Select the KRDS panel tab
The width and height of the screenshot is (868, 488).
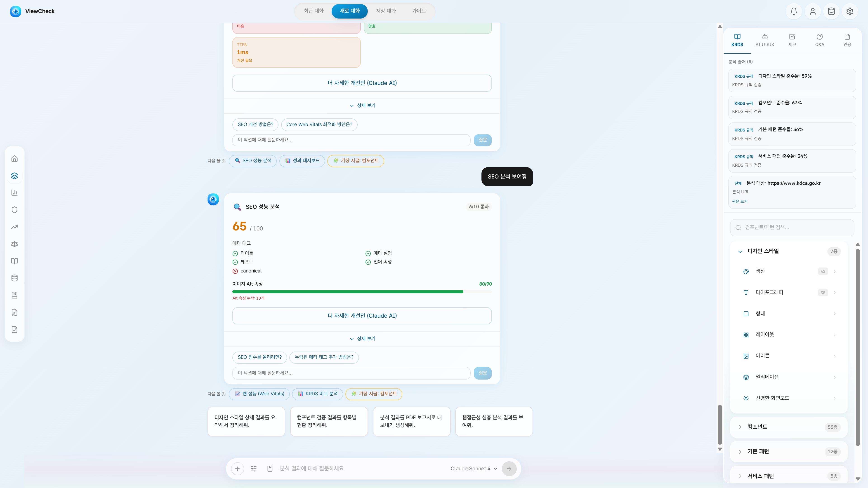pos(737,40)
